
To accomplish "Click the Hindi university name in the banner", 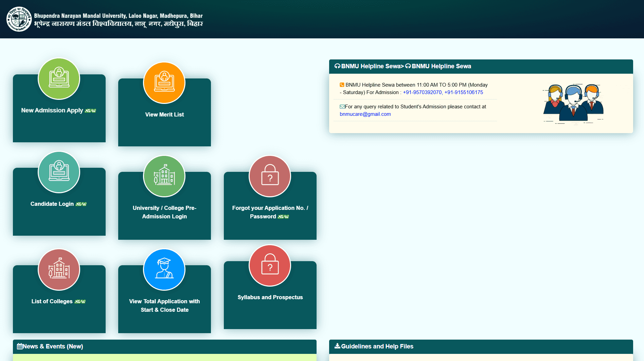I will point(118,24).
